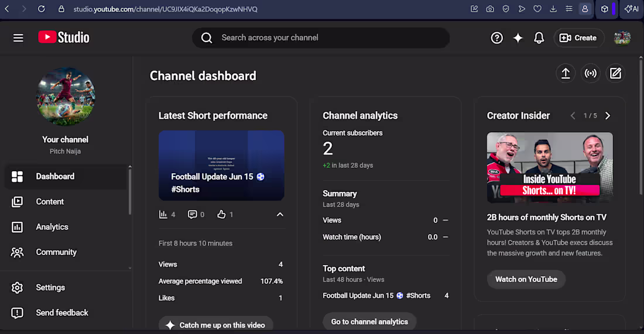Click the 'First 8 hours 10 minutes' text
This screenshot has width=644, height=334.
click(x=196, y=243)
